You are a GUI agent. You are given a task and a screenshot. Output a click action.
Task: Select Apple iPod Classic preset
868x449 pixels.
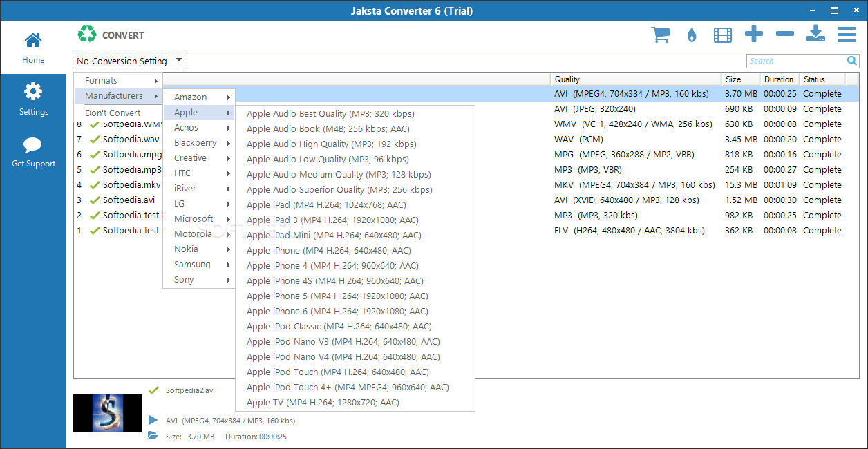point(355,327)
